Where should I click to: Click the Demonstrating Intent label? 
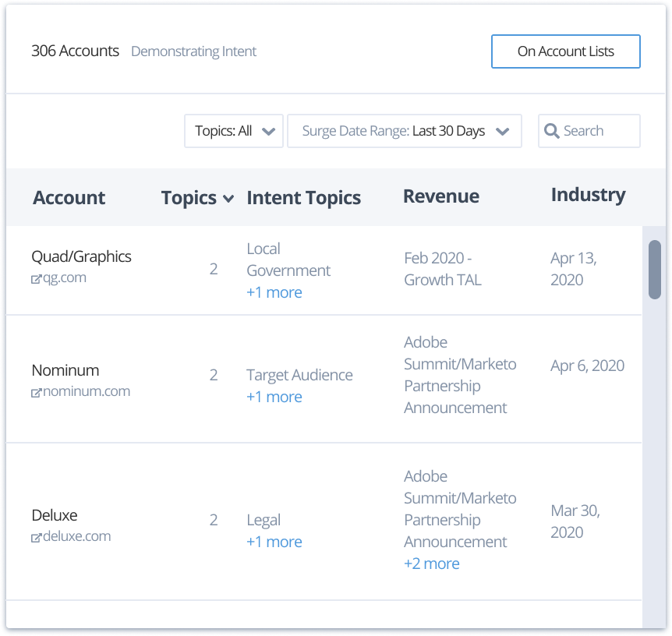pos(194,51)
